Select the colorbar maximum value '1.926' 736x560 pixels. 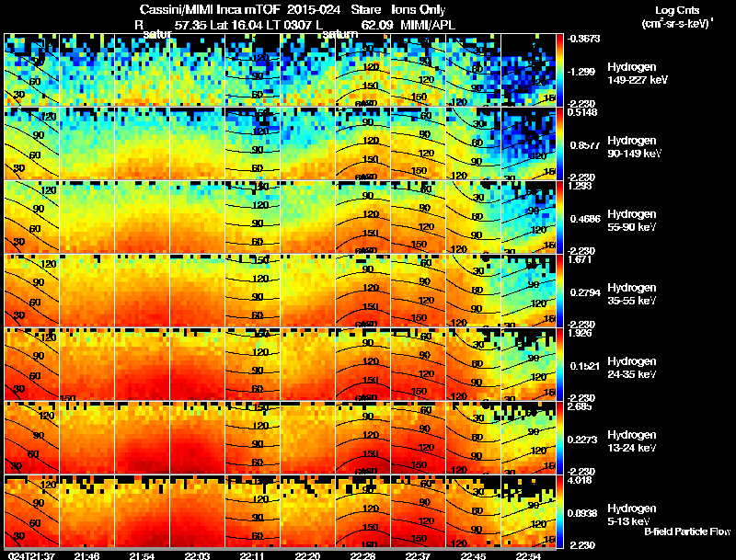click(x=579, y=333)
